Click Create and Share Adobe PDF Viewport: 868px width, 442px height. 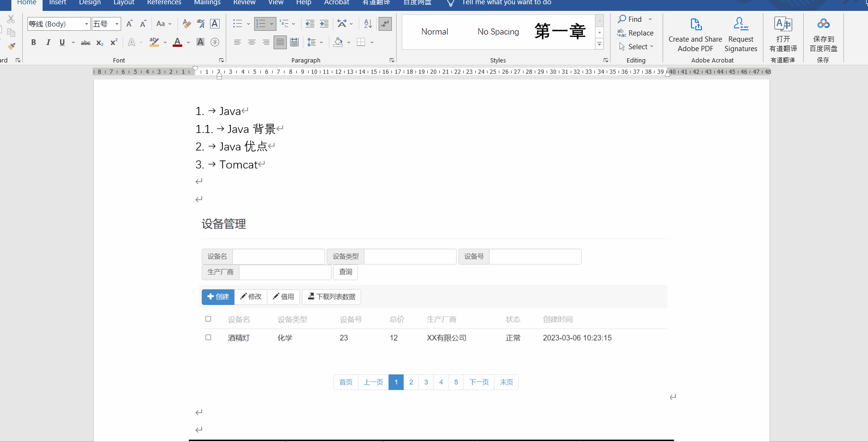695,35
